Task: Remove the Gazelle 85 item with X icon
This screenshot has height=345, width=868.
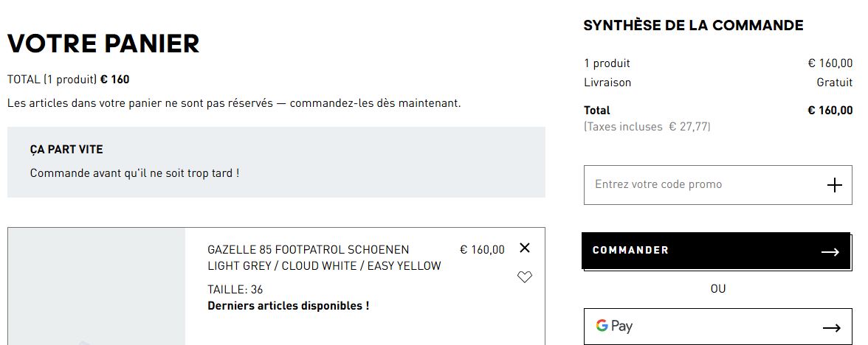Action: click(x=525, y=248)
